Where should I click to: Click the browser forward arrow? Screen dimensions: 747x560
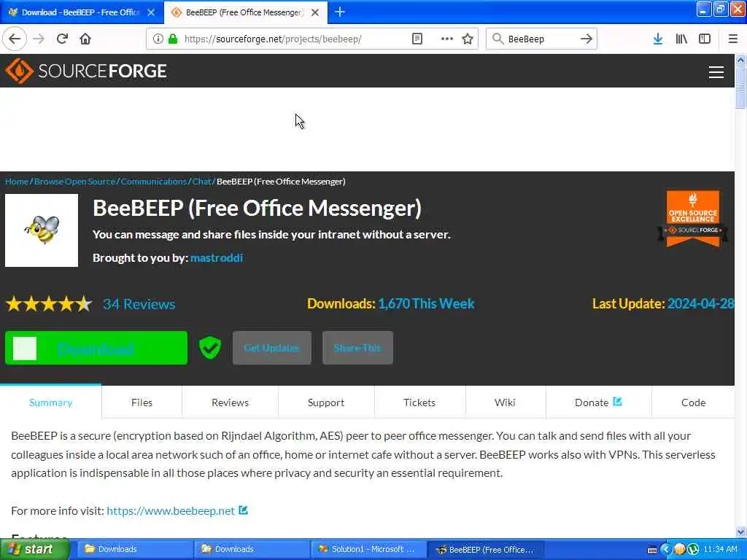click(x=39, y=39)
